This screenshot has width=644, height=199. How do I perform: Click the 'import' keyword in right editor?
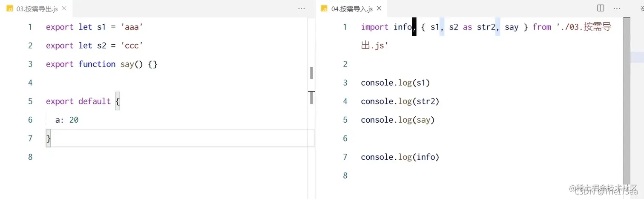click(x=375, y=27)
